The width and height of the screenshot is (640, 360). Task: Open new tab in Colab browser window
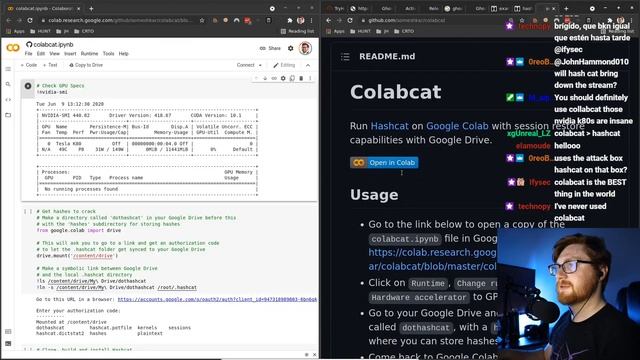[x=91, y=8]
